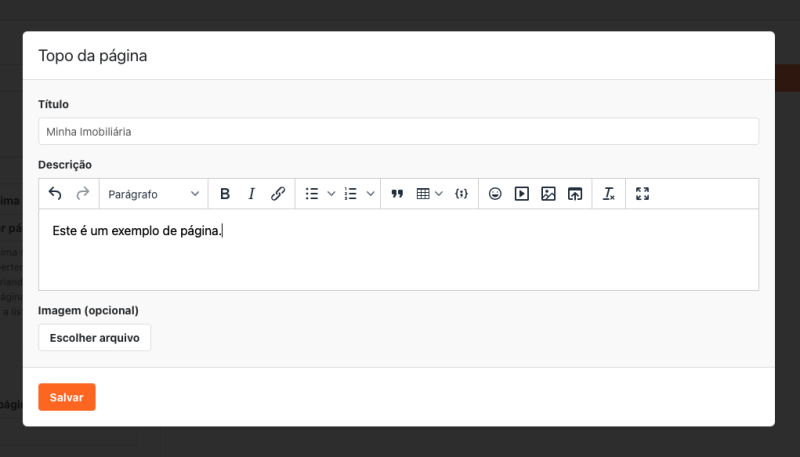Image resolution: width=800 pixels, height=457 pixels.
Task: Click the insert image icon
Action: pyautogui.click(x=548, y=194)
